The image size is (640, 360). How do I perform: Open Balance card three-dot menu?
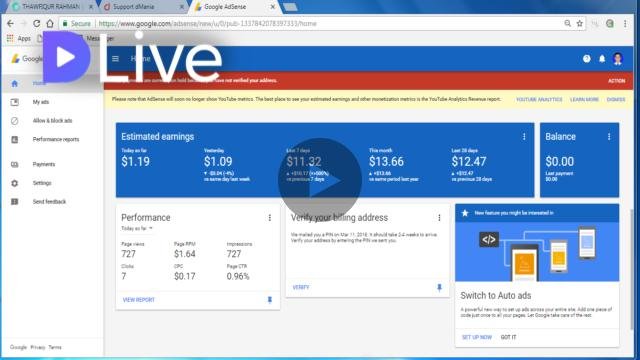[609, 137]
